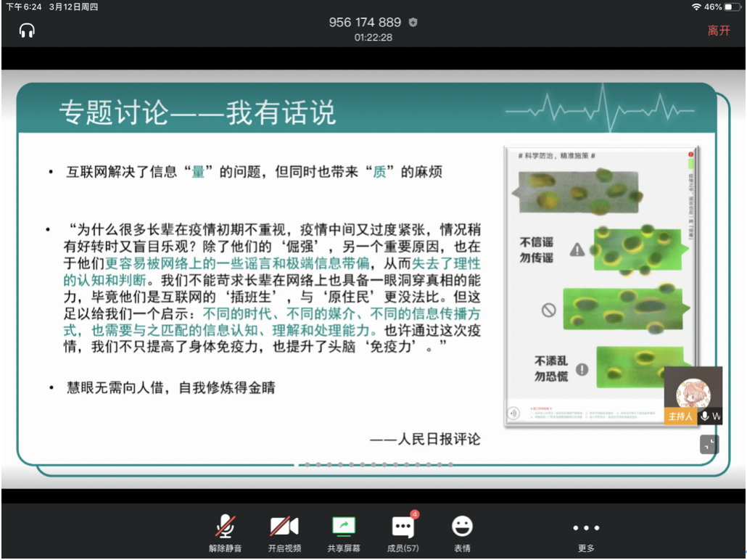Unmute microphone with 解除静音
Screen dimensions: 747x560
(225, 533)
